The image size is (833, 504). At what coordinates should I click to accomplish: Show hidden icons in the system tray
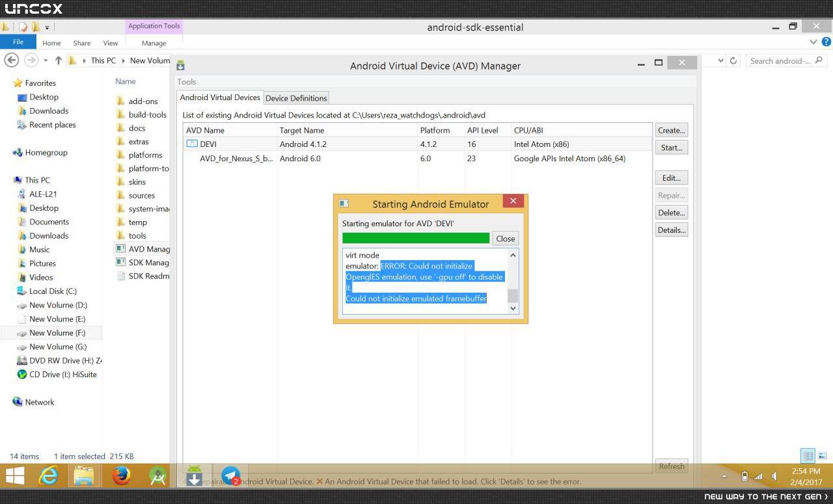tap(724, 477)
